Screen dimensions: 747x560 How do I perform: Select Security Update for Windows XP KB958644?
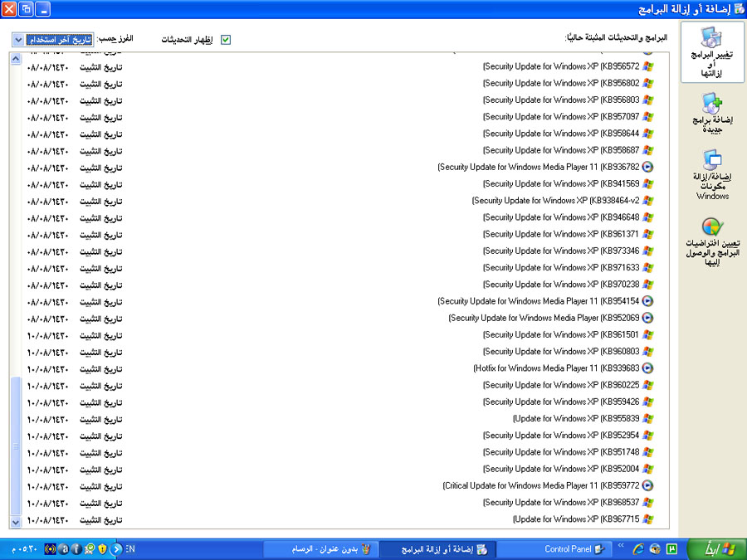tap(561, 134)
